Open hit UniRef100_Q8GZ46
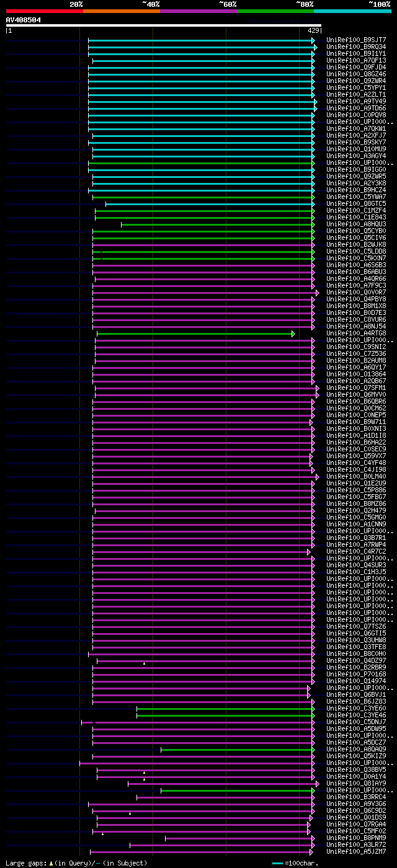397x868 pixels. tap(356, 74)
